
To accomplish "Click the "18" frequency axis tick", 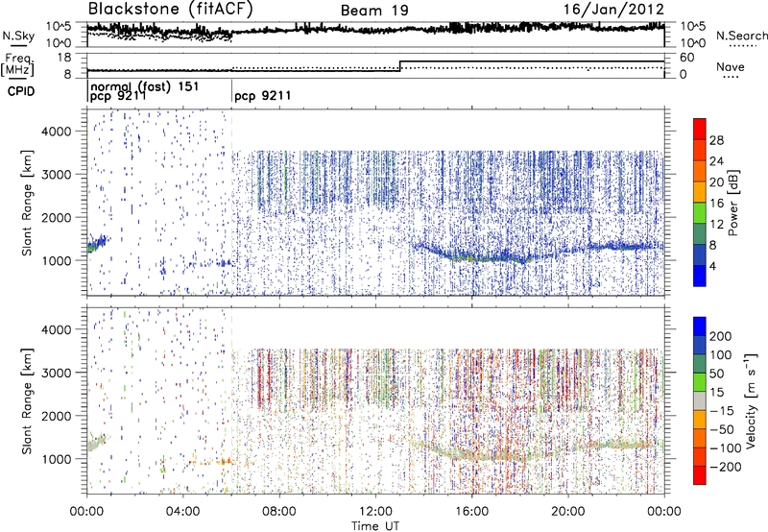I will coord(63,58).
